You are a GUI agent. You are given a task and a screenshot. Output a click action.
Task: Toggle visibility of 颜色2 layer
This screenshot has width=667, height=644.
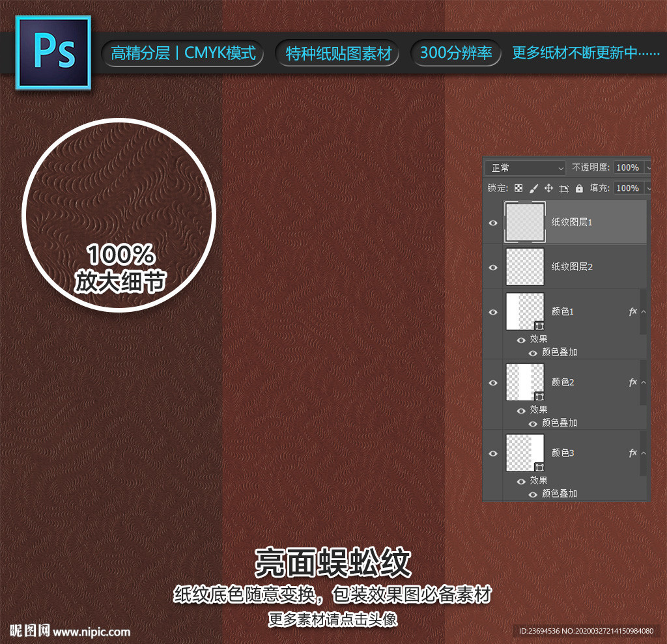point(493,382)
